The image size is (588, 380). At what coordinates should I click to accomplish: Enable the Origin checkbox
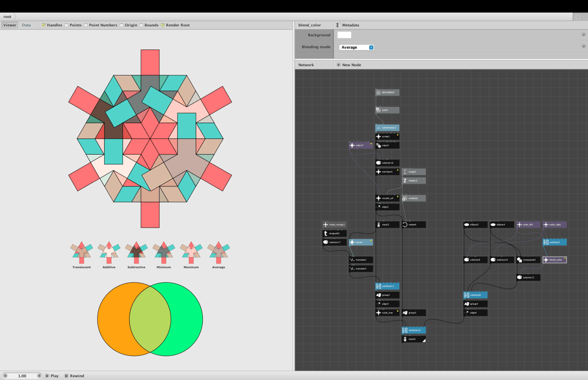tap(122, 25)
